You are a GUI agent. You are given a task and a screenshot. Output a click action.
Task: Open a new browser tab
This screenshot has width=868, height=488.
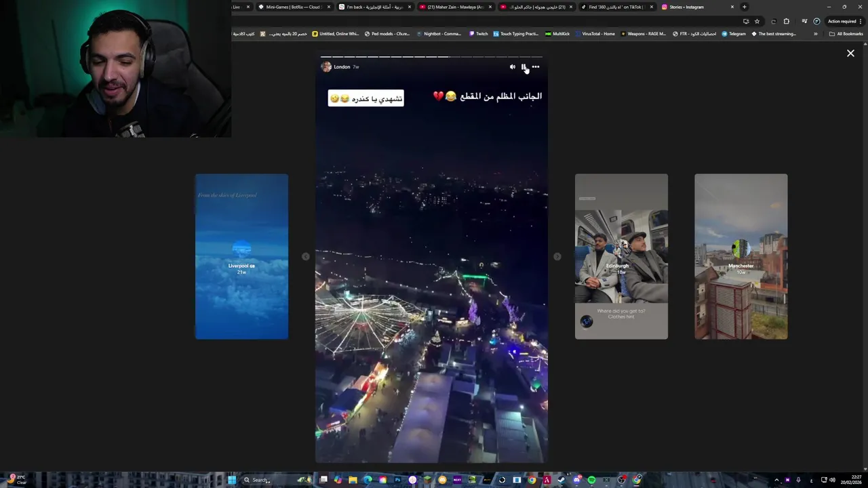pos(744,7)
